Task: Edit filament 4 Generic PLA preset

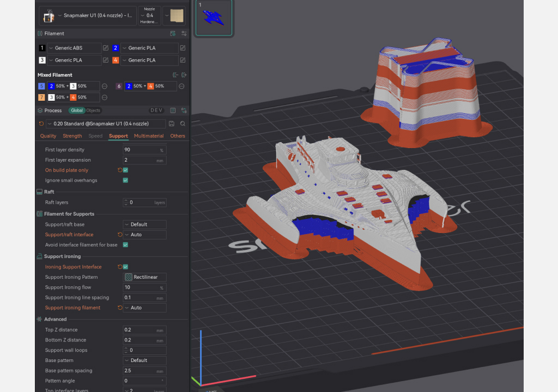Action: pos(183,60)
